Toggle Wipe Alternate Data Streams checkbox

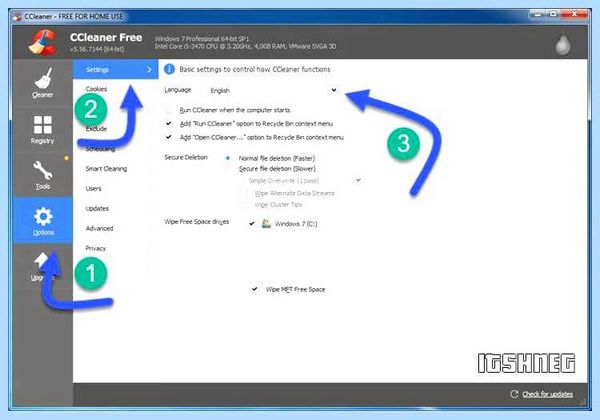coord(245,194)
